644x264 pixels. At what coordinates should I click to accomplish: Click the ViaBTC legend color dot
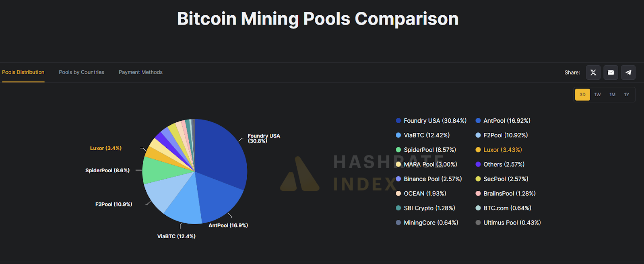point(398,135)
